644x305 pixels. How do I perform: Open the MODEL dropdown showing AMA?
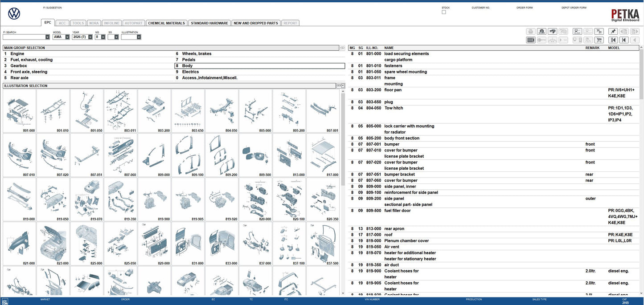click(x=67, y=37)
